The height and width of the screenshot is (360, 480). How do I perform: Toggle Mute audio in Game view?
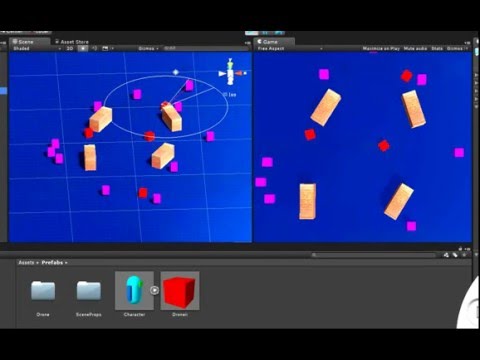(415, 49)
